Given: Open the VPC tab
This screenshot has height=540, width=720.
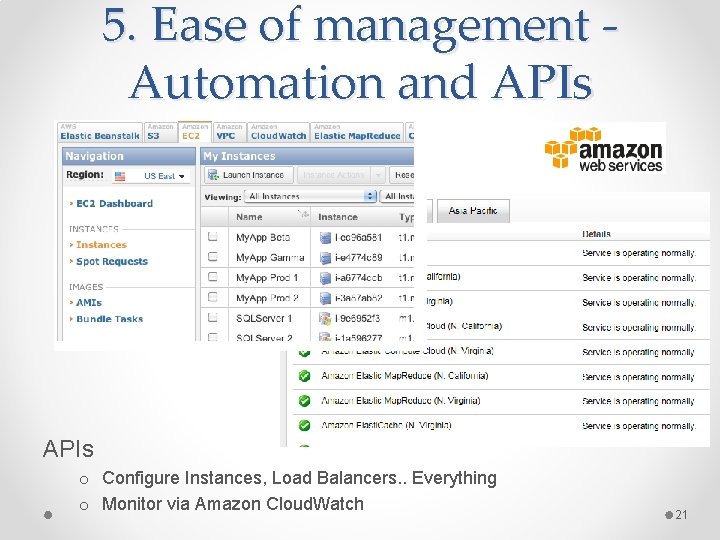Looking at the screenshot, I should 229,132.
